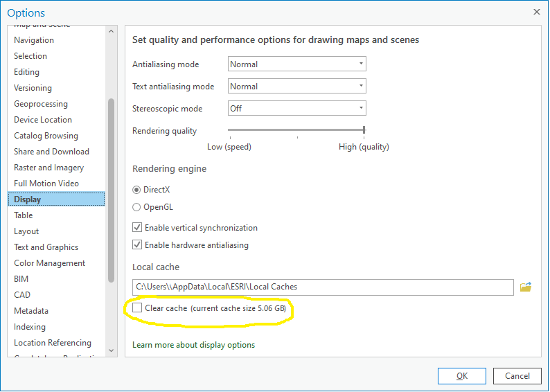Browse for local cache folder icon
This screenshot has width=550, height=392.
526,287
